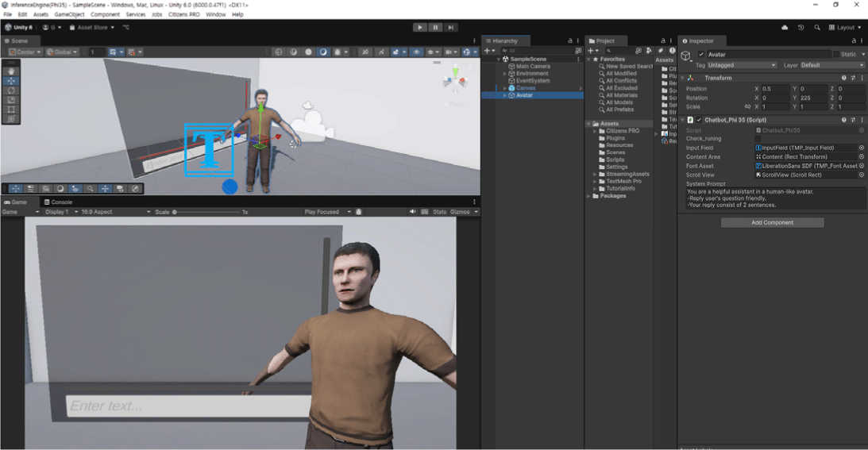Click the Play button
This screenshot has height=450, width=868.
click(419, 27)
